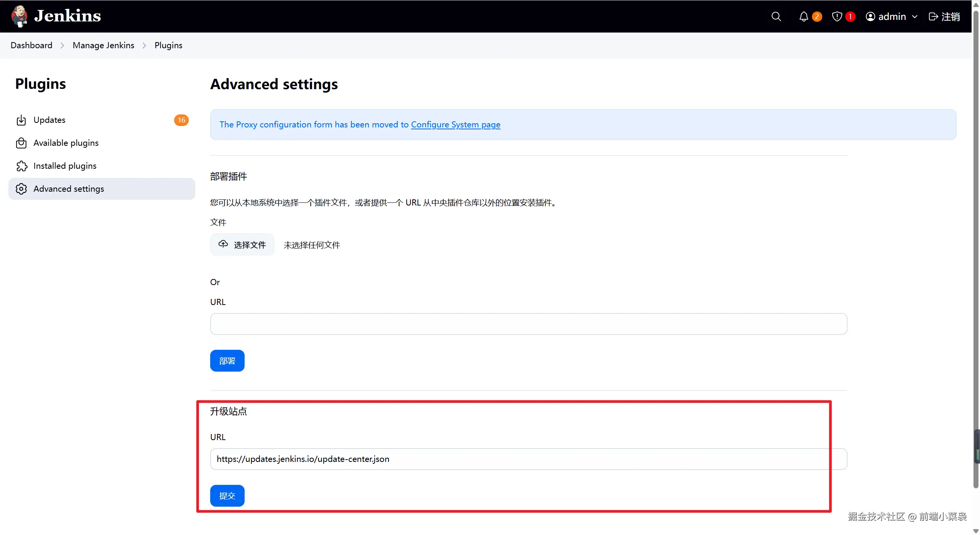Click the Jenkins butler logo icon
This screenshot has height=535, width=980.
(19, 16)
